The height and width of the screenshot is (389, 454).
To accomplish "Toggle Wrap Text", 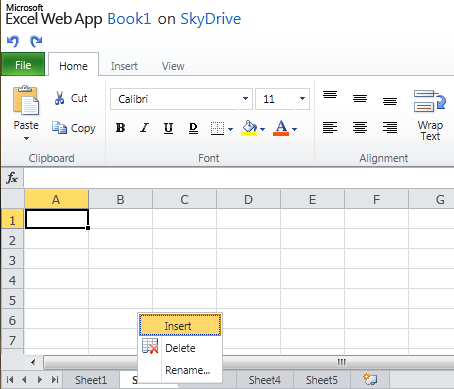I will (x=430, y=115).
